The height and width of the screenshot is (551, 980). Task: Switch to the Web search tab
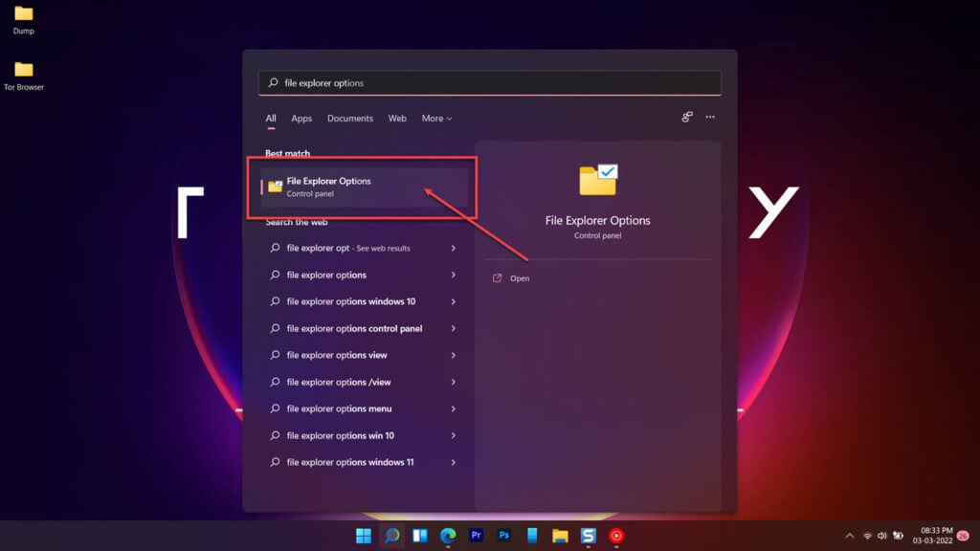[x=397, y=118]
